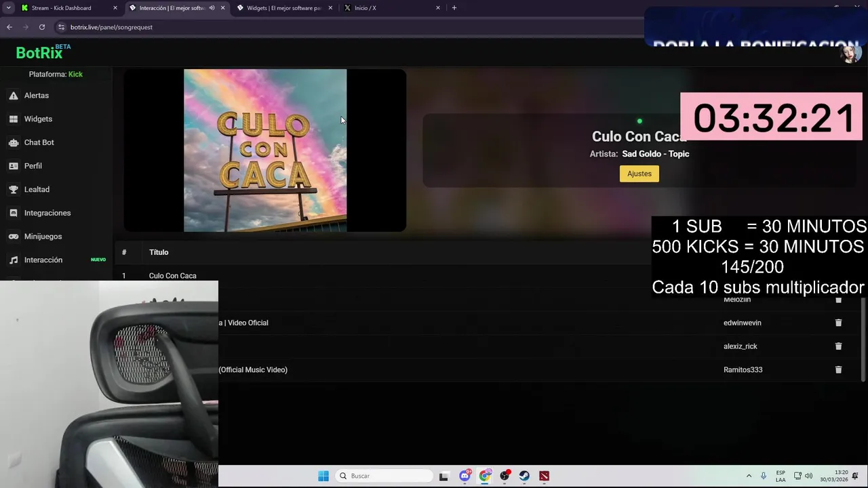868x488 pixels.
Task: Click requester name Ramitos333
Action: click(x=743, y=369)
